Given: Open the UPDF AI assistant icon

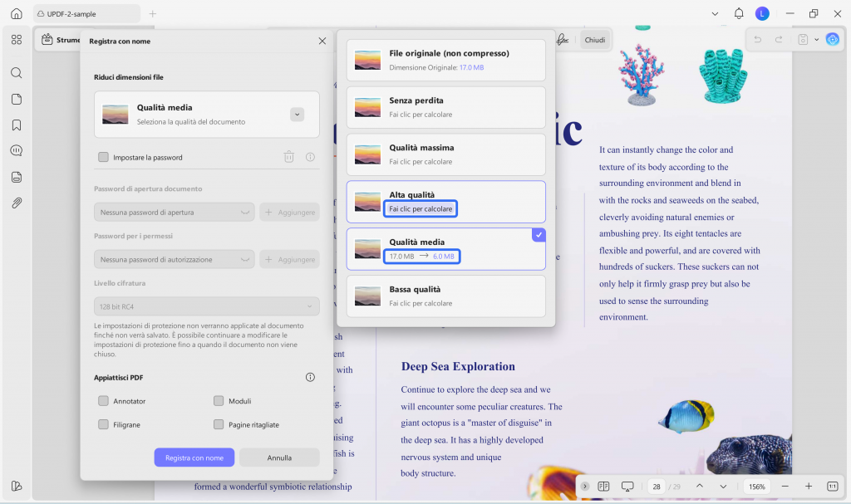Looking at the screenshot, I should point(832,39).
